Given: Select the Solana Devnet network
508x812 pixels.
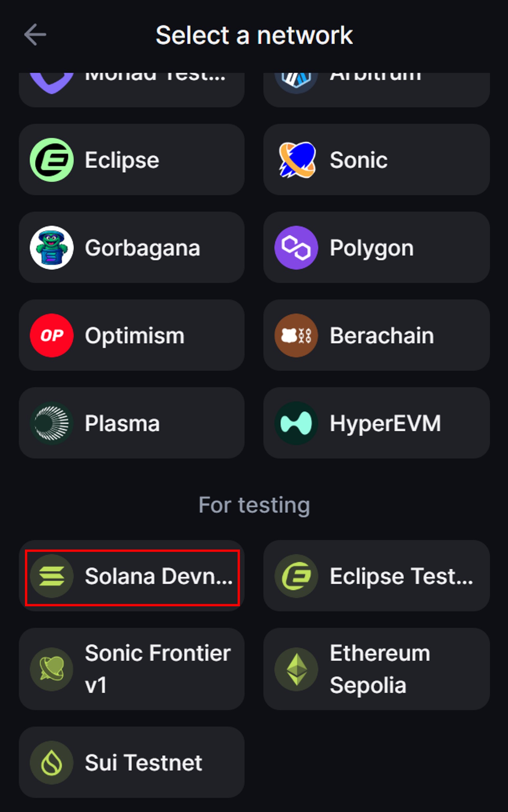Looking at the screenshot, I should coord(132,576).
